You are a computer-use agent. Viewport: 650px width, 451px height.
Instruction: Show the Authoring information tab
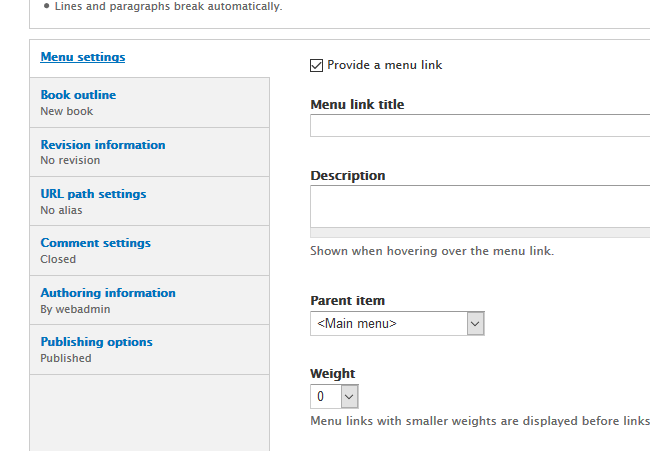pos(108,293)
